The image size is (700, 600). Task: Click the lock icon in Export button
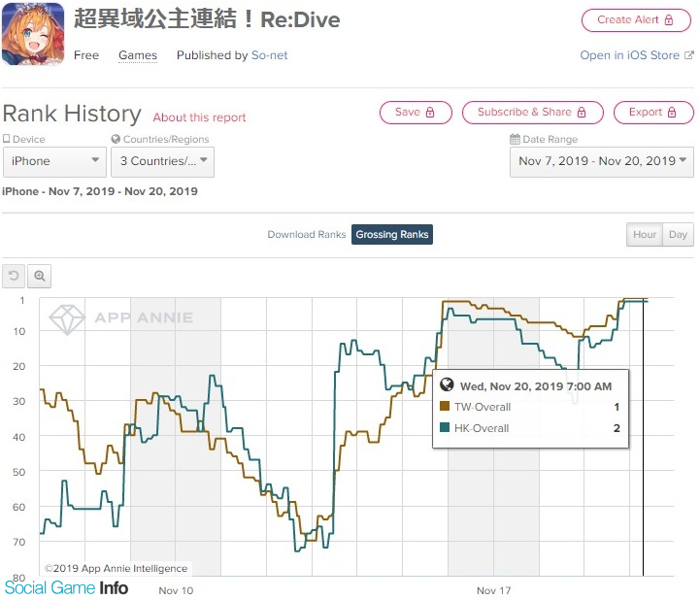(x=672, y=113)
